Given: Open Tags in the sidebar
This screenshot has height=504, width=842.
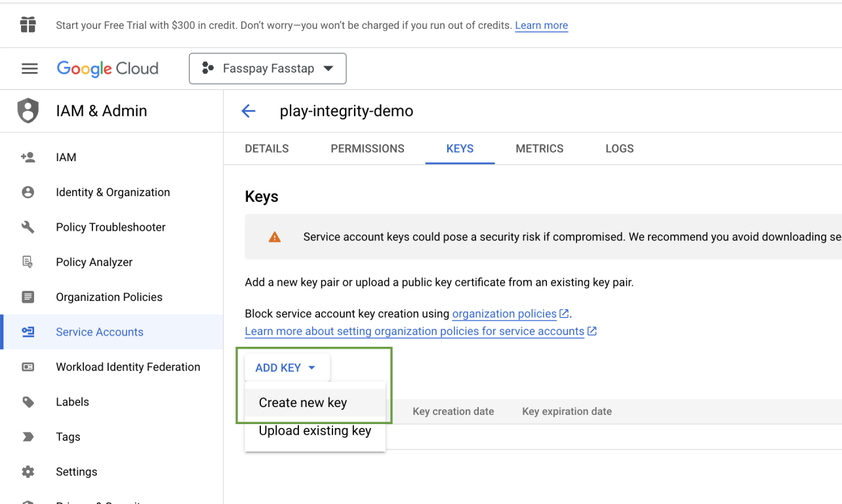Looking at the screenshot, I should coord(111,436).
